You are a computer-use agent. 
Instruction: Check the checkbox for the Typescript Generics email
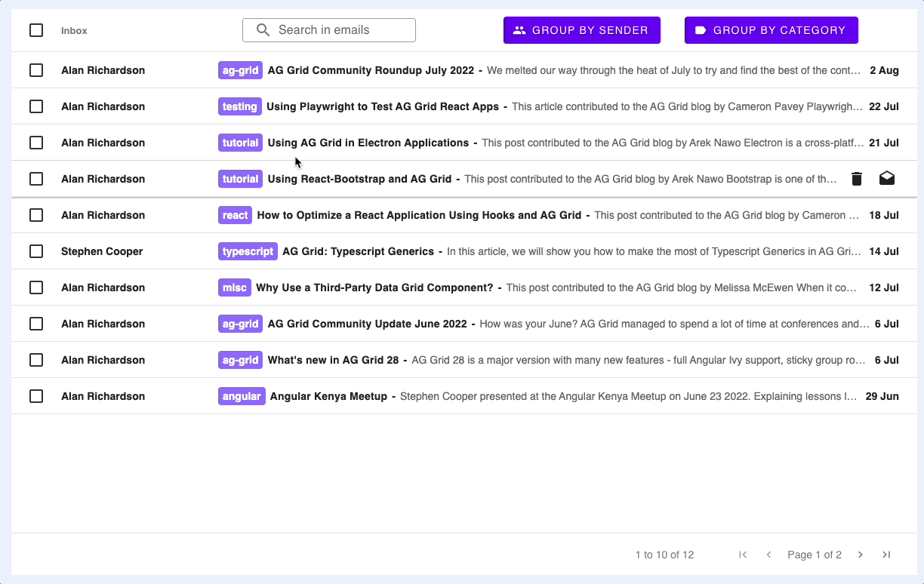[x=35, y=251]
